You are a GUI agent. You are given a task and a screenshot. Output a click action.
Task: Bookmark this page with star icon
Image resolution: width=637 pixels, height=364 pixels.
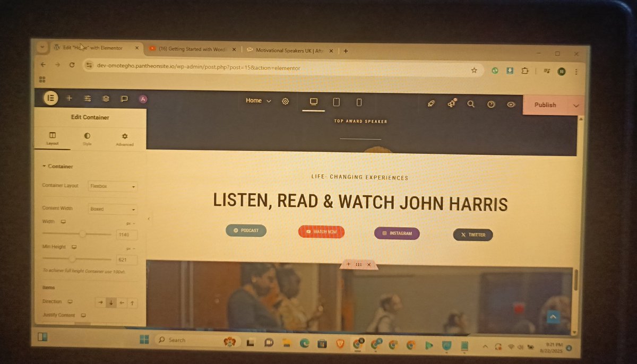474,70
